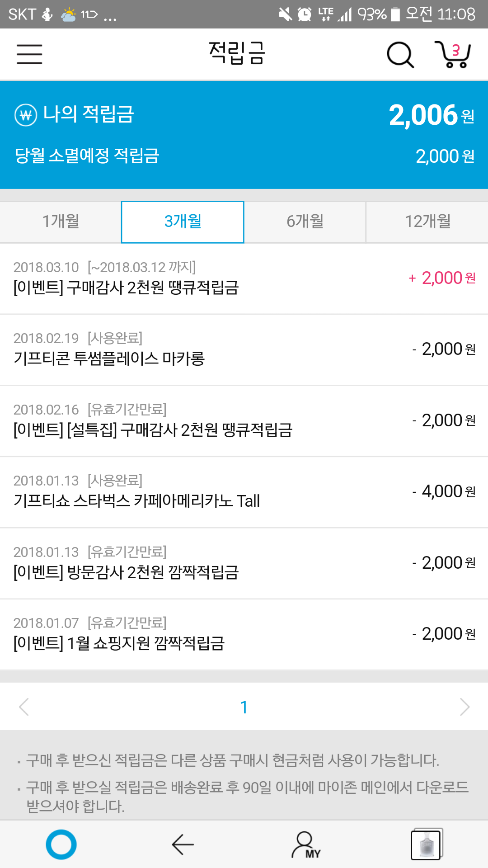Open the MY profile page
488x868 pixels.
[x=306, y=844]
